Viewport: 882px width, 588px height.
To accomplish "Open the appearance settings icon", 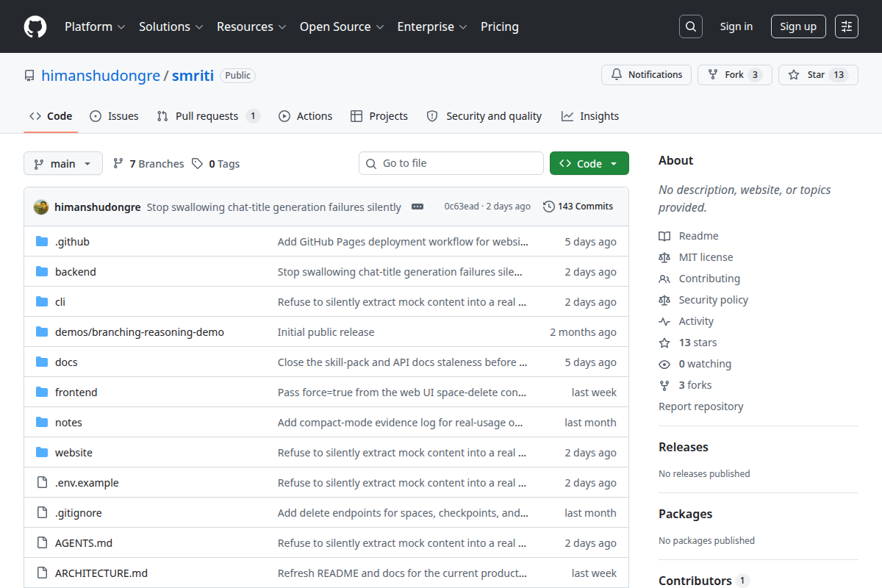I will pyautogui.click(x=847, y=26).
